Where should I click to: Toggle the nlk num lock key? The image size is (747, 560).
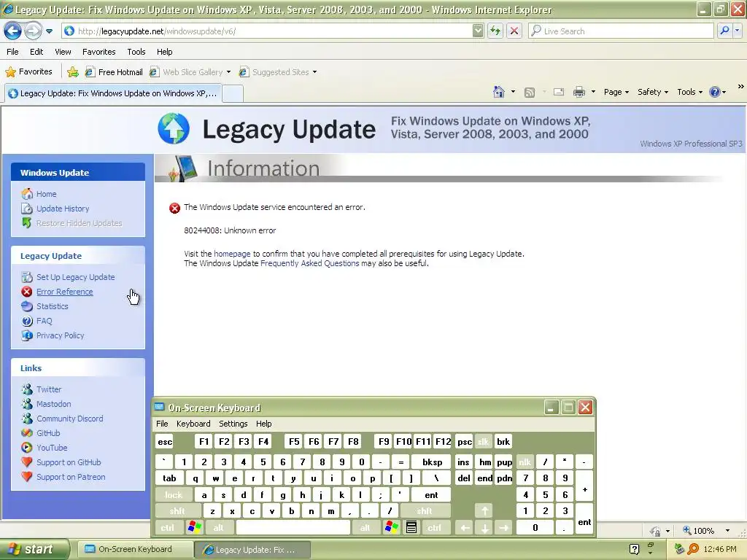click(x=525, y=462)
